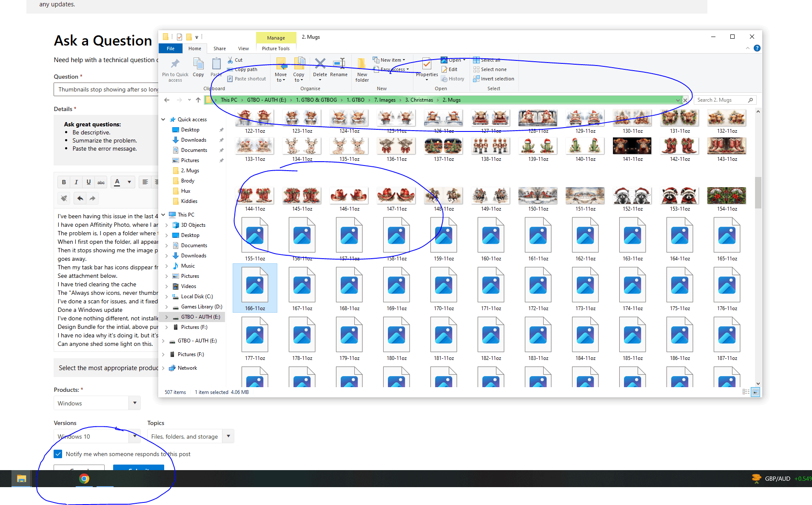Click 7. Images in address breadcrumb
Image resolution: width=812 pixels, height=505 pixels.
(385, 100)
